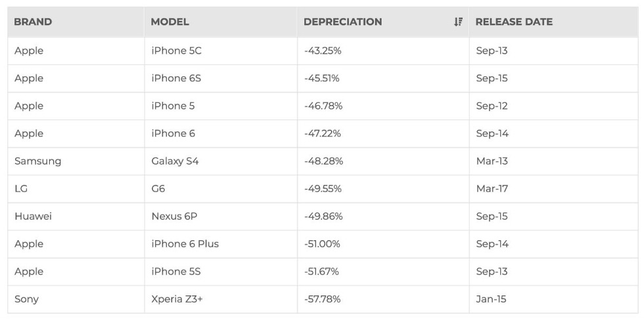Screen dimensions: 644x319
Task: Click the Galaxy S4 model cell
Action: click(x=175, y=161)
